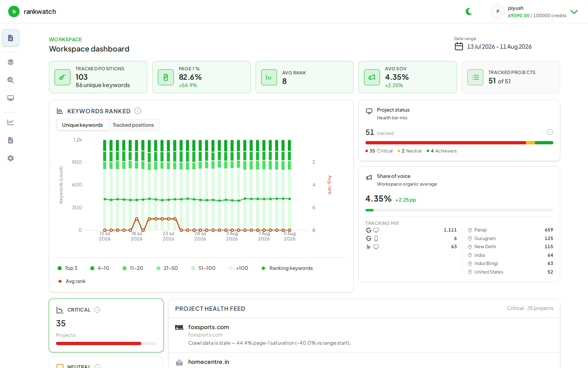Show the Keywords Ranked info icon

point(138,111)
